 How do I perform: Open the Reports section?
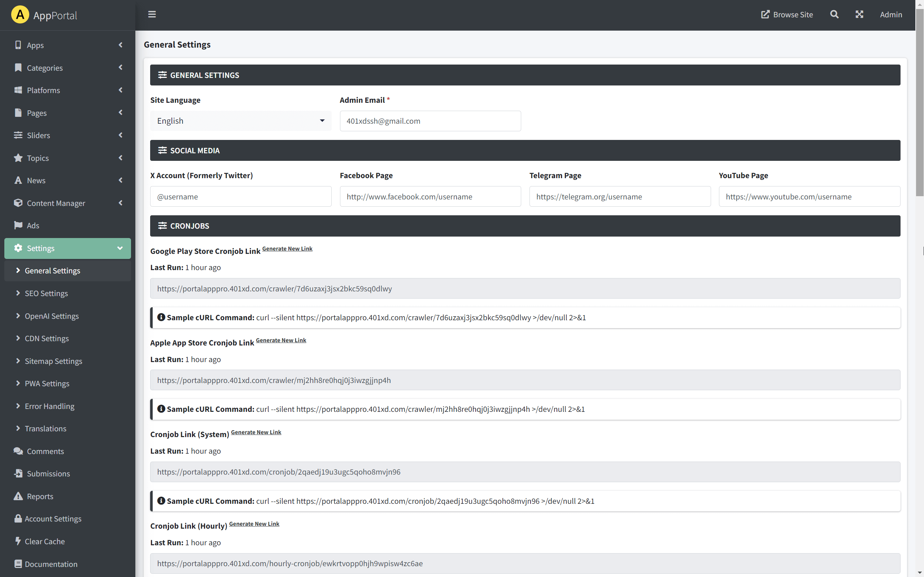pyautogui.click(x=40, y=496)
